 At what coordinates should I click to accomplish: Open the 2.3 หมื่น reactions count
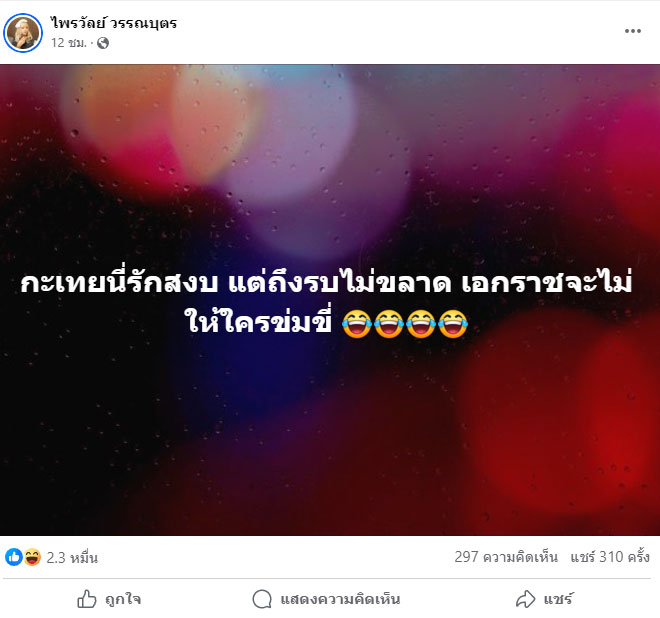pyautogui.click(x=72, y=558)
